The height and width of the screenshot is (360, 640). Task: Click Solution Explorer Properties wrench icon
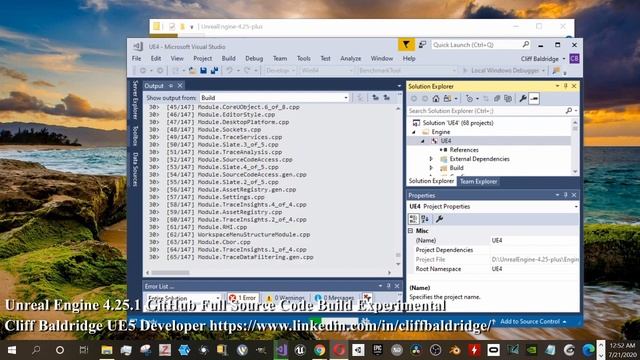tap(522, 98)
